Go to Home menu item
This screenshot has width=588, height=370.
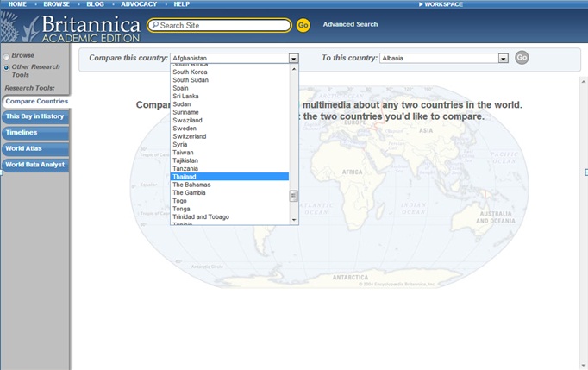pos(17,4)
